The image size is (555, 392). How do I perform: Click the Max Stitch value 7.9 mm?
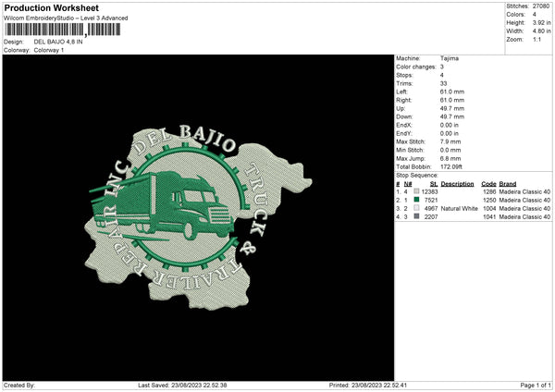pyautogui.click(x=450, y=141)
